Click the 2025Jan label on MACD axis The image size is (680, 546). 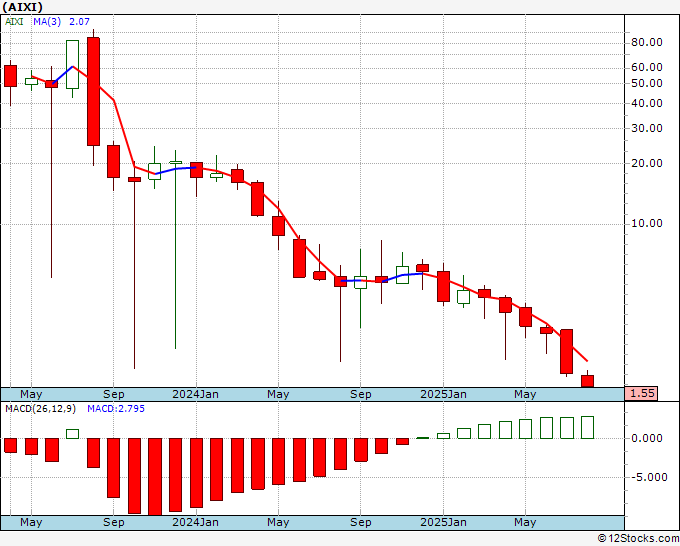[x=443, y=522]
